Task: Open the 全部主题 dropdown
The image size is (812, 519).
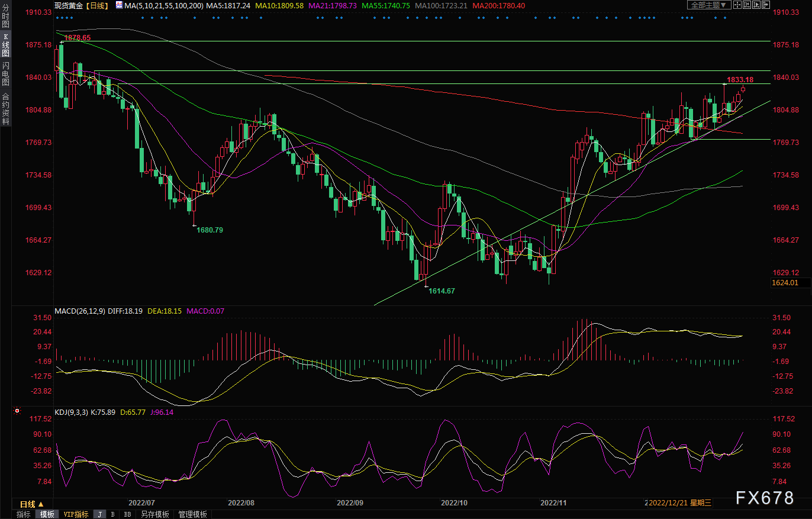Action: click(708, 5)
